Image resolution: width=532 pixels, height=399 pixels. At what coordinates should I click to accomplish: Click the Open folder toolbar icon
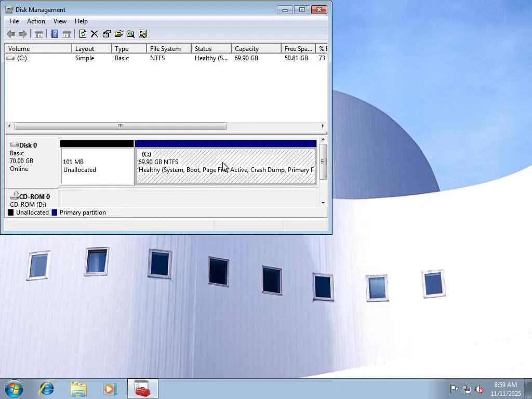coord(118,34)
